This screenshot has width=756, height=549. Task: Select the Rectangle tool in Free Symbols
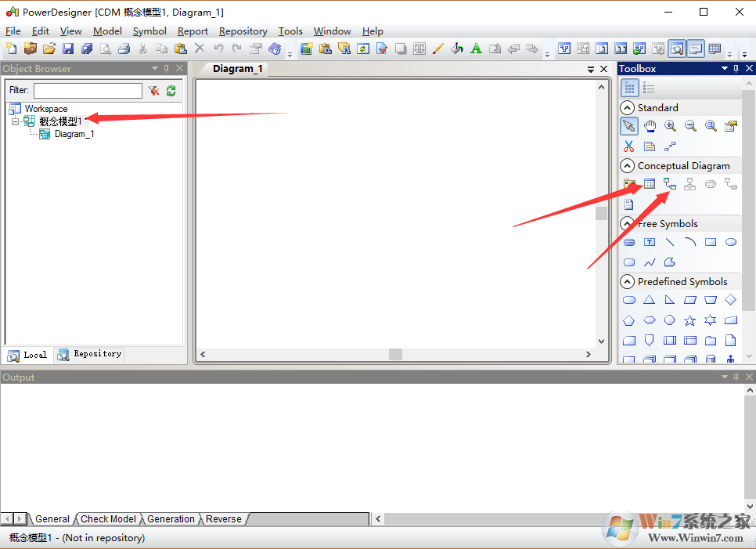click(710, 242)
